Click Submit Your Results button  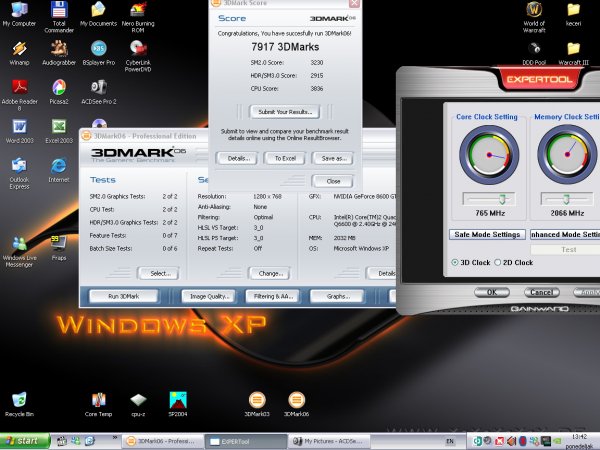(x=285, y=112)
